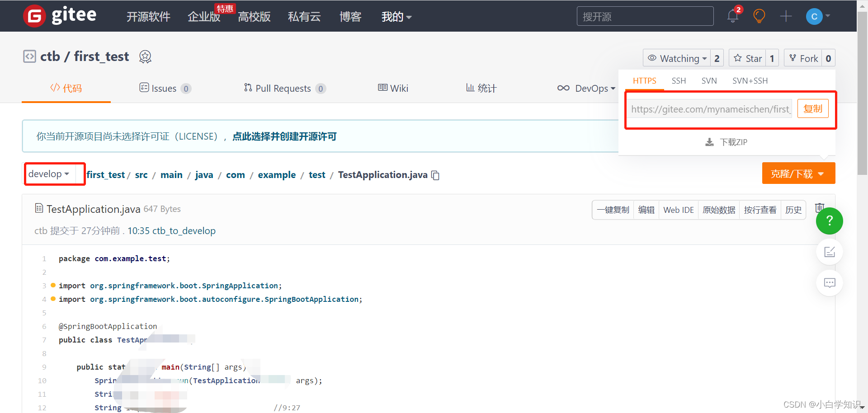Open the 统计 tab

(x=481, y=88)
